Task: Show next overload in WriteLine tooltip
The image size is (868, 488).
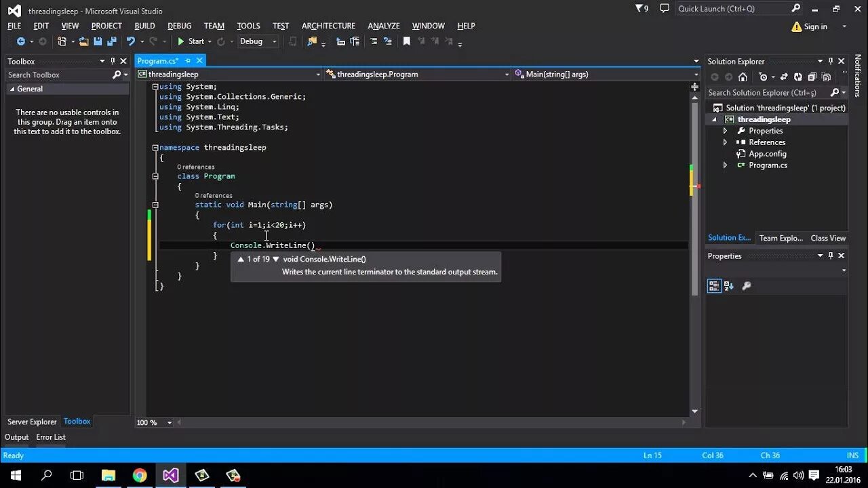Action: (x=276, y=259)
